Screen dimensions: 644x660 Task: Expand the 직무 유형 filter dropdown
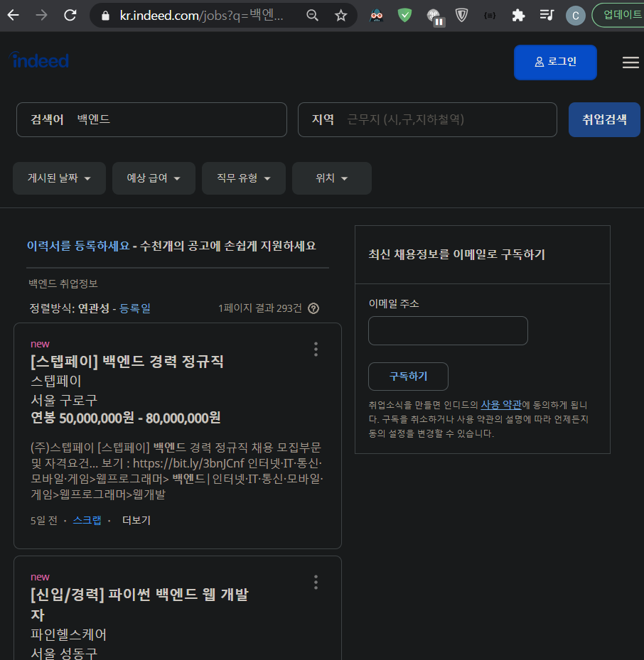(243, 178)
